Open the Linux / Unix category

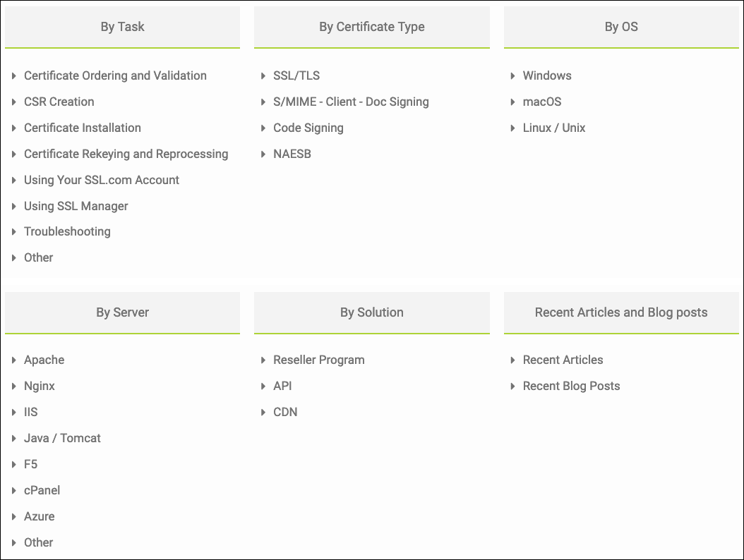(x=553, y=128)
